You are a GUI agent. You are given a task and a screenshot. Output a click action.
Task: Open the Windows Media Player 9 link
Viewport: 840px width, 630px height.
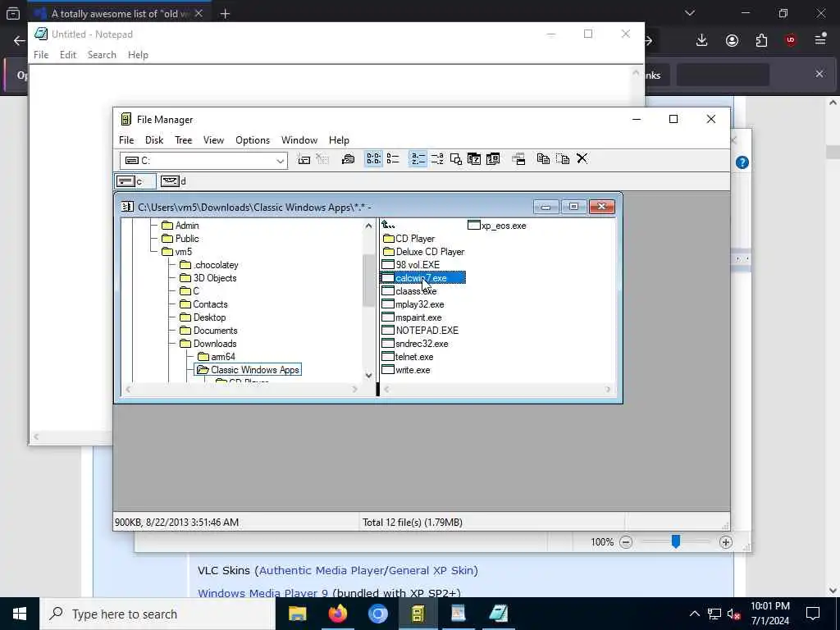263,593
